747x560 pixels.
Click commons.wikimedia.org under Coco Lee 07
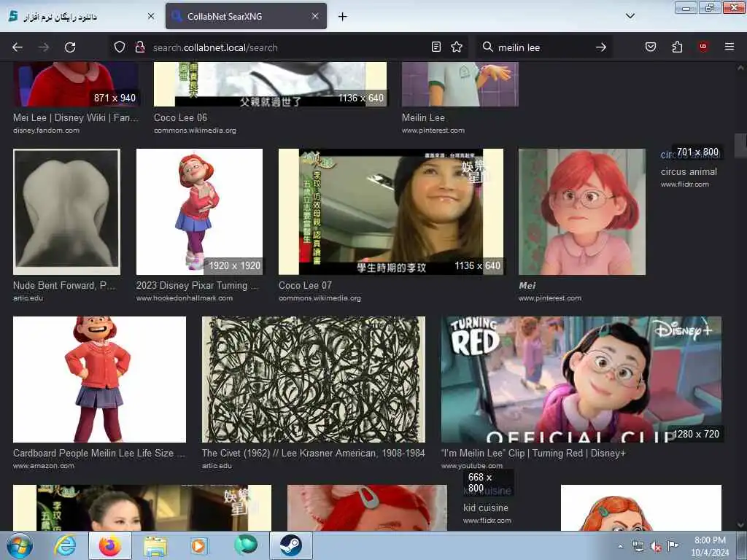click(x=320, y=298)
